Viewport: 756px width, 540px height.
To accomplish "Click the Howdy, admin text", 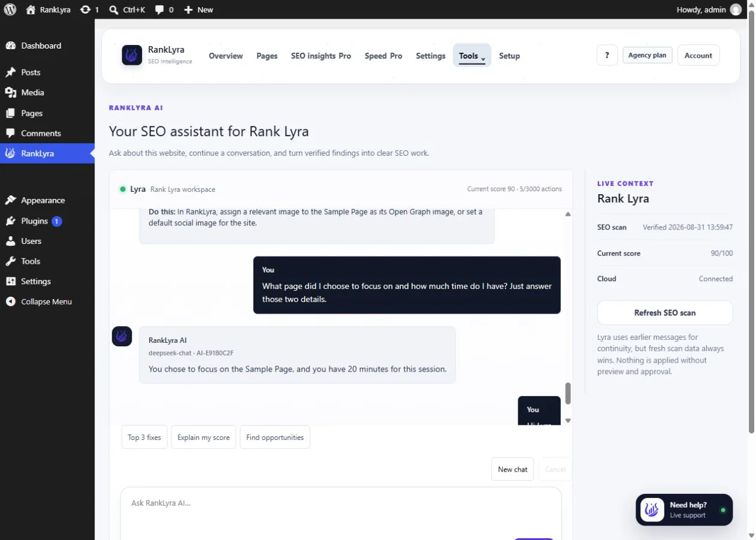I will click(701, 10).
